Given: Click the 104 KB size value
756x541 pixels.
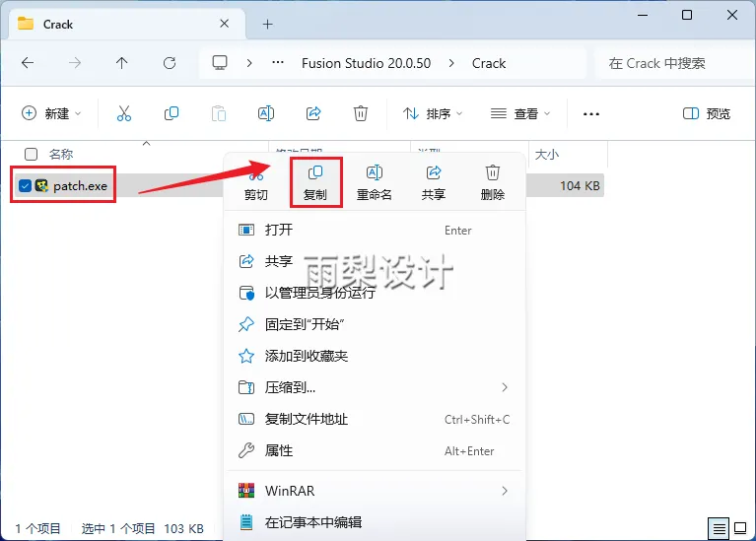Looking at the screenshot, I should click(x=580, y=185).
